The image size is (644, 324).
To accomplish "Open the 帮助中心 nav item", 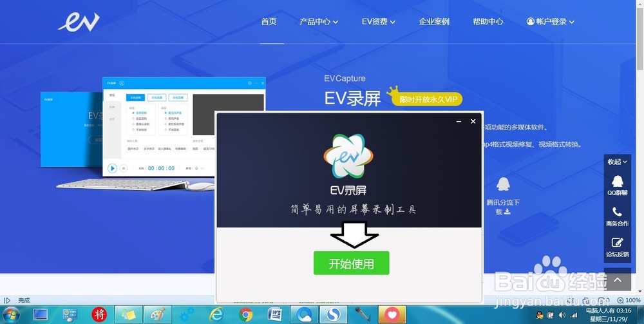I will pos(488,22).
